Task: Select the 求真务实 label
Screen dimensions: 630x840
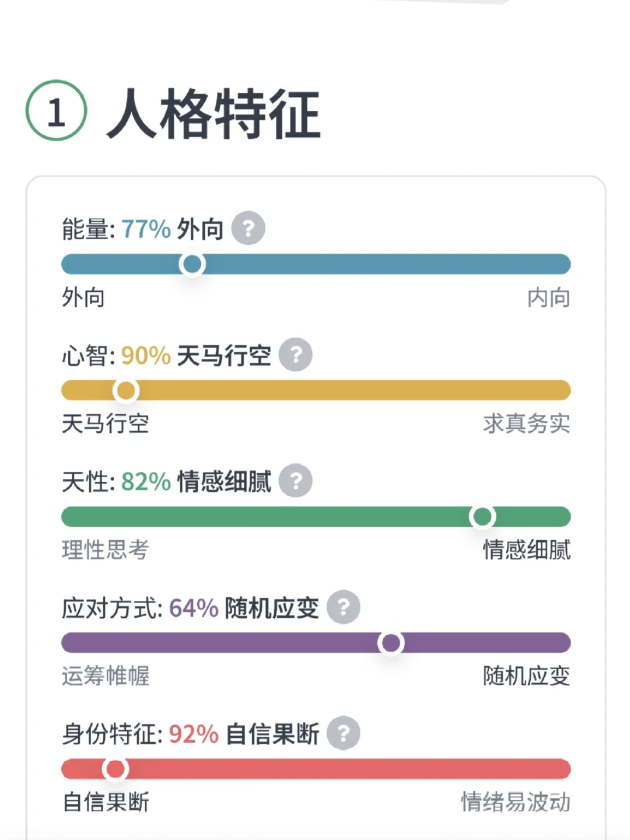Action: coord(526,423)
